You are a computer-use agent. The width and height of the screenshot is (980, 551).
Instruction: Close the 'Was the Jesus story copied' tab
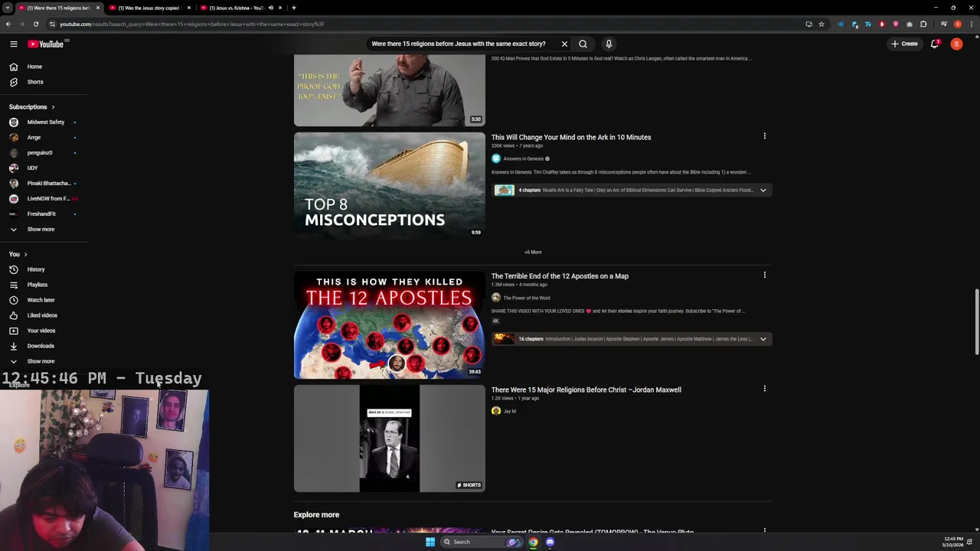189,8
